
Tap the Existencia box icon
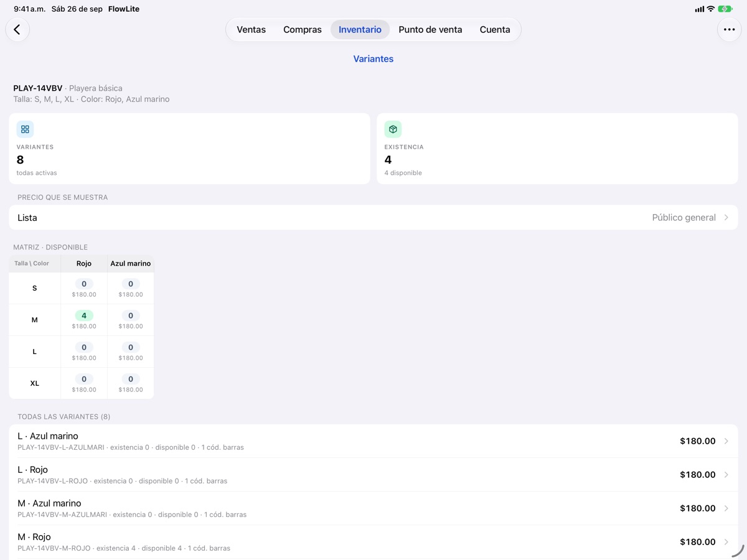393,129
